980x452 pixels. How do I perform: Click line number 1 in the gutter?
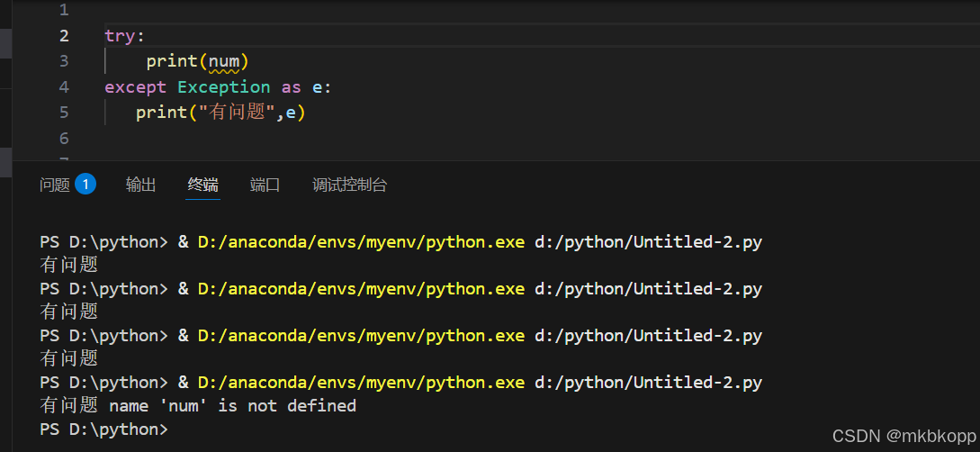pyautogui.click(x=64, y=10)
